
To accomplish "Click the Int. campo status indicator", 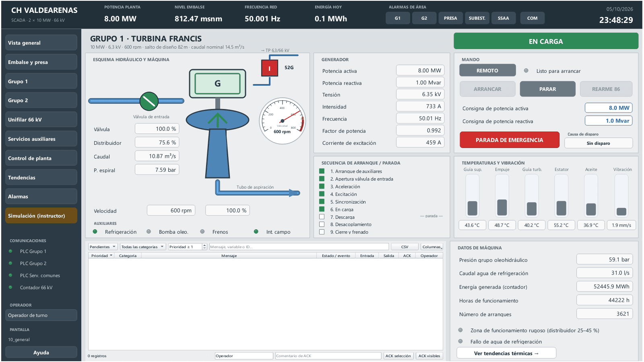I will [x=256, y=232].
